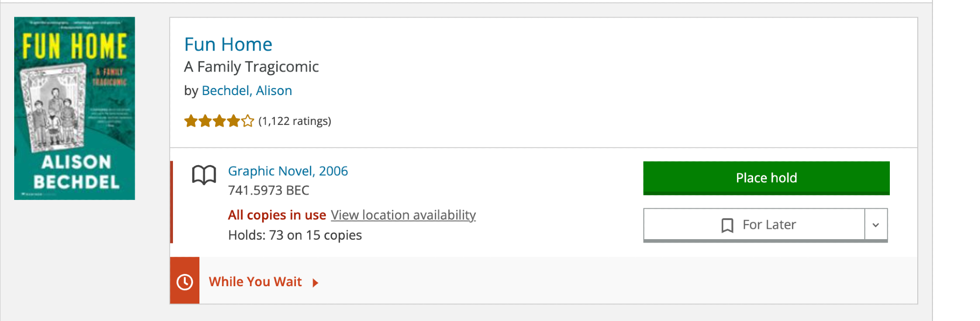View author Bechdel, Alison's works
980x321 pixels.
coord(246,91)
